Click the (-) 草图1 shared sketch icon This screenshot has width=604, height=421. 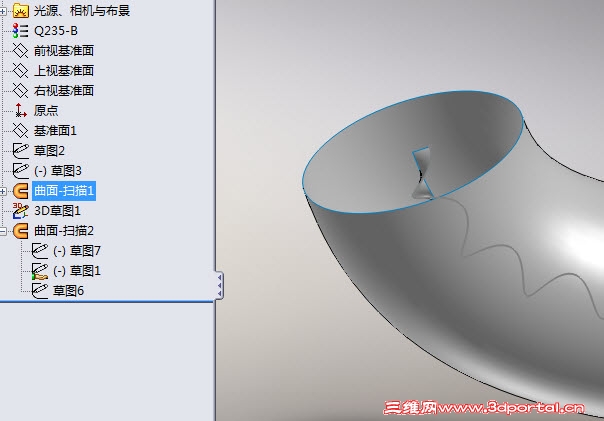39,271
